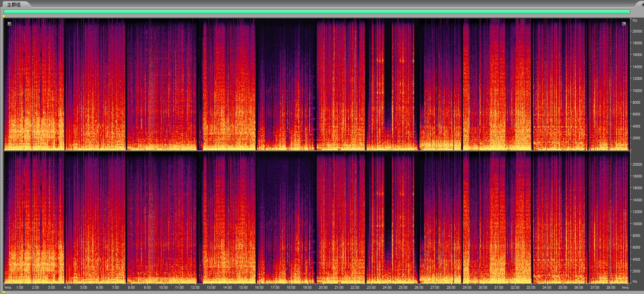The image size is (644, 294).
Task: Click the 38:00 mark on the time ruler
Action: pos(611,288)
